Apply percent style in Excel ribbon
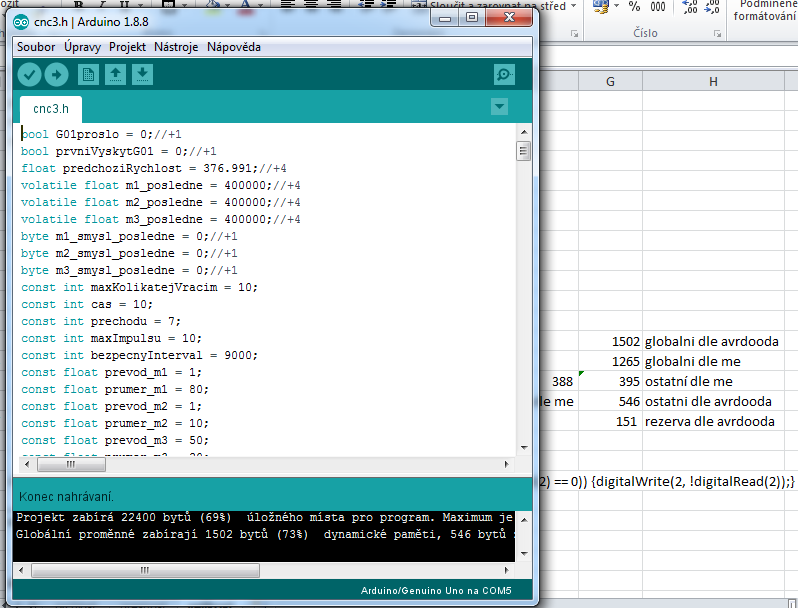The width and height of the screenshot is (798, 608). (634, 7)
